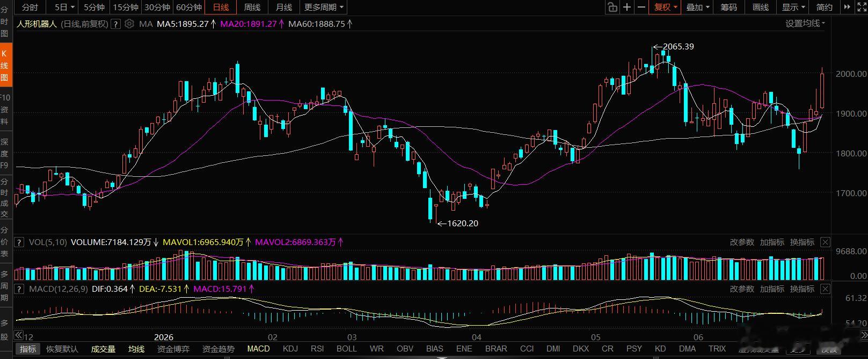Switch to 5分钟 period tab
Image resolution: width=868 pixels, height=359 pixels.
[94, 7]
